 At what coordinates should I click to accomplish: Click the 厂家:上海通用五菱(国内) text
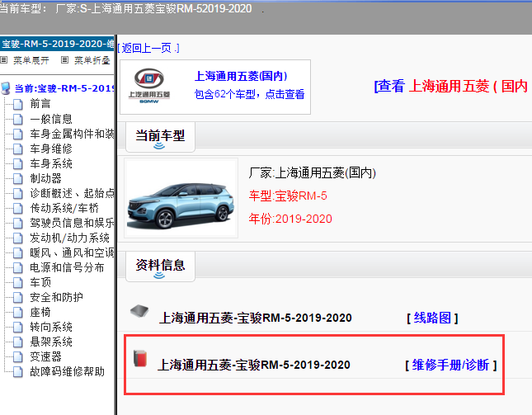tap(312, 173)
